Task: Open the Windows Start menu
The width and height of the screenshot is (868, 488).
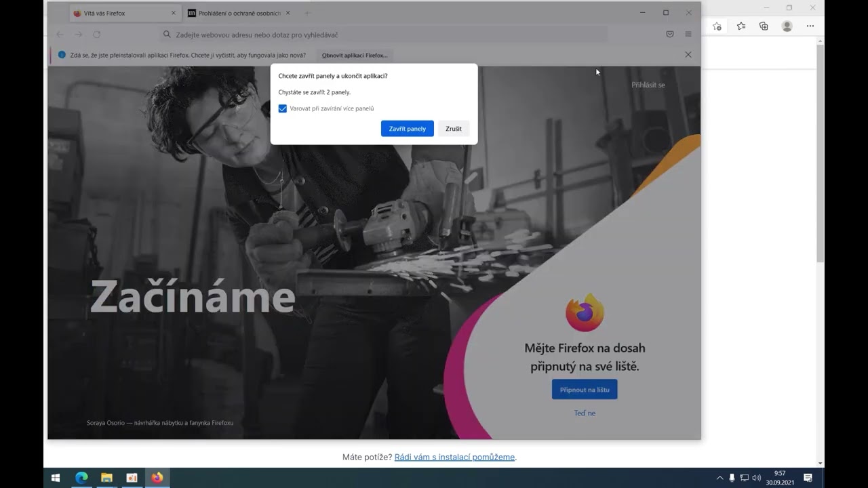Action: (x=56, y=478)
